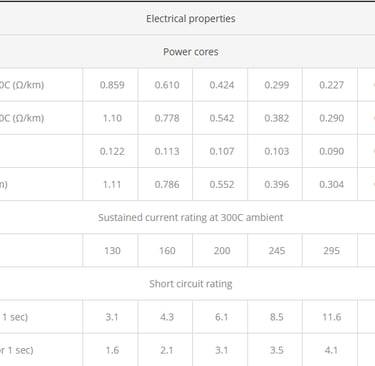Click the 0.090 cell
Viewport: 375px width, 366px height.
331,151
